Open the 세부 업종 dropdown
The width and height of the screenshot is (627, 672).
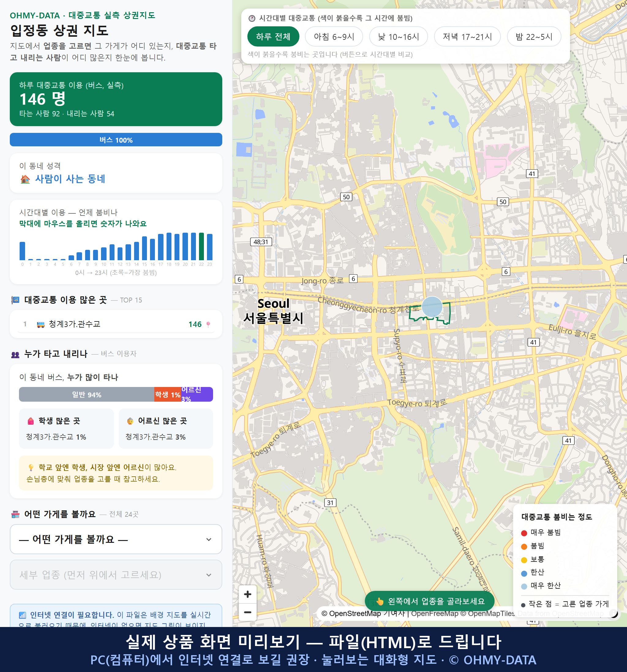pyautogui.click(x=116, y=575)
